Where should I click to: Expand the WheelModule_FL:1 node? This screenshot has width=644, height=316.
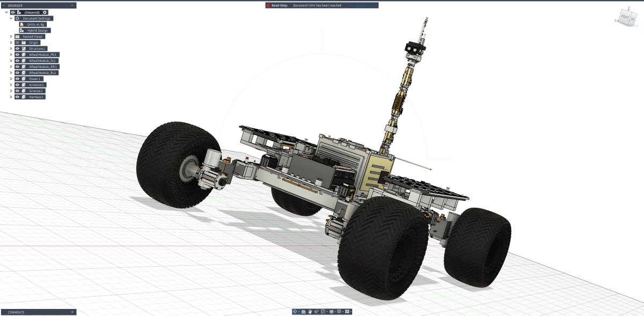[11, 61]
